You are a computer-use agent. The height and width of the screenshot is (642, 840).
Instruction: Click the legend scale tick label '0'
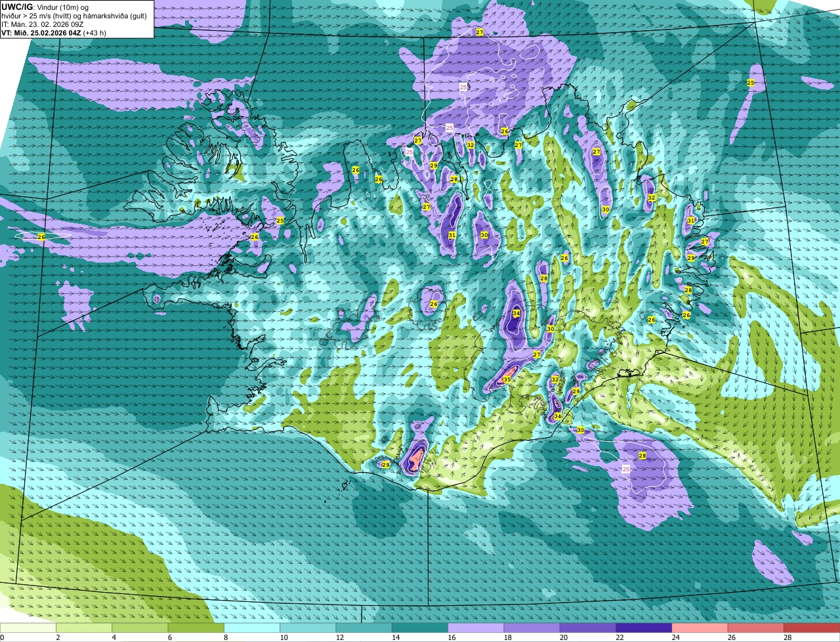tap(2, 637)
